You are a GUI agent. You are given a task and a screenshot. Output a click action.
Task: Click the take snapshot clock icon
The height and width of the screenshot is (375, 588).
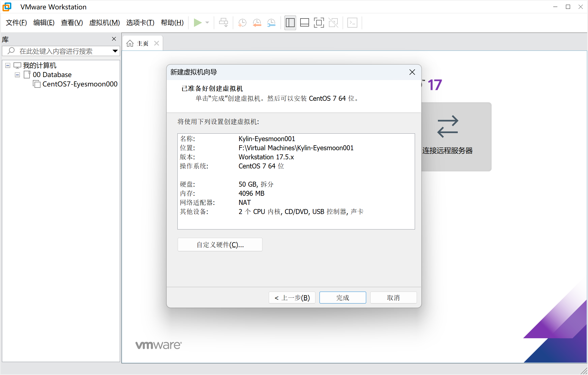coord(242,23)
